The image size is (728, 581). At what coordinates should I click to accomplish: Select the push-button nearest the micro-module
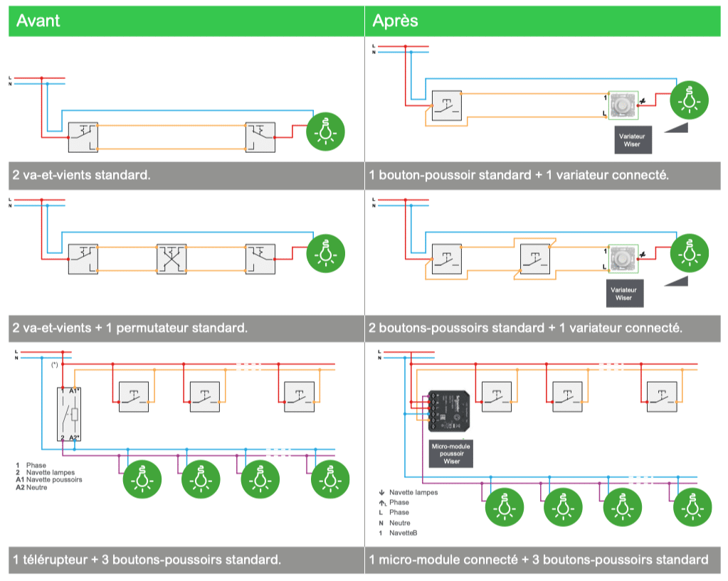click(497, 397)
